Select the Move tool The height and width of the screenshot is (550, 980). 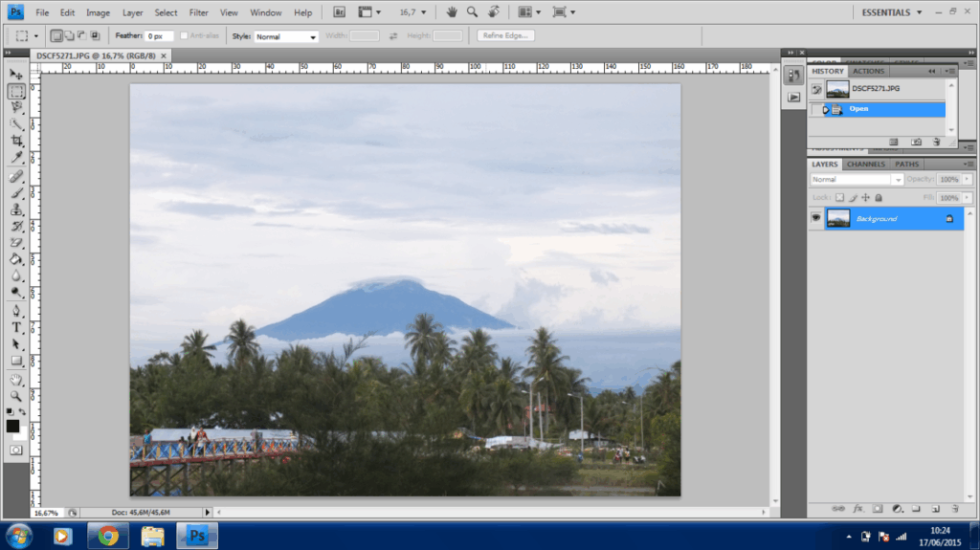click(x=16, y=75)
